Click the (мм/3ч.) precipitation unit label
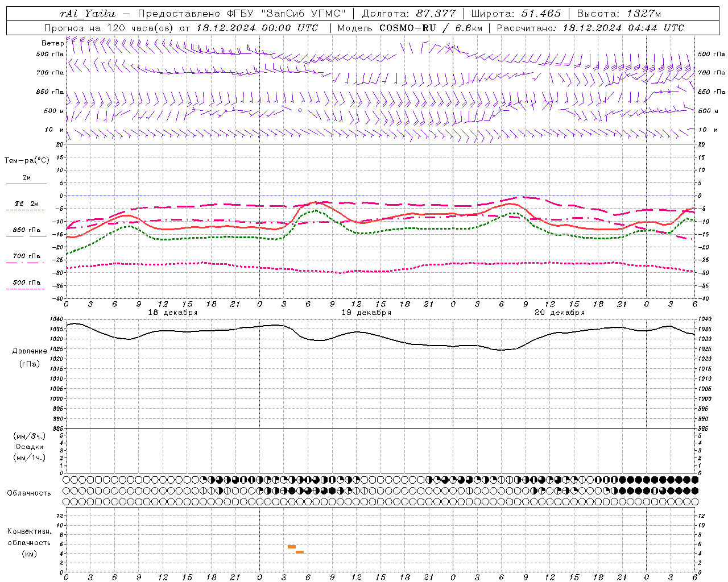The width and height of the screenshot is (728, 582). tap(29, 436)
